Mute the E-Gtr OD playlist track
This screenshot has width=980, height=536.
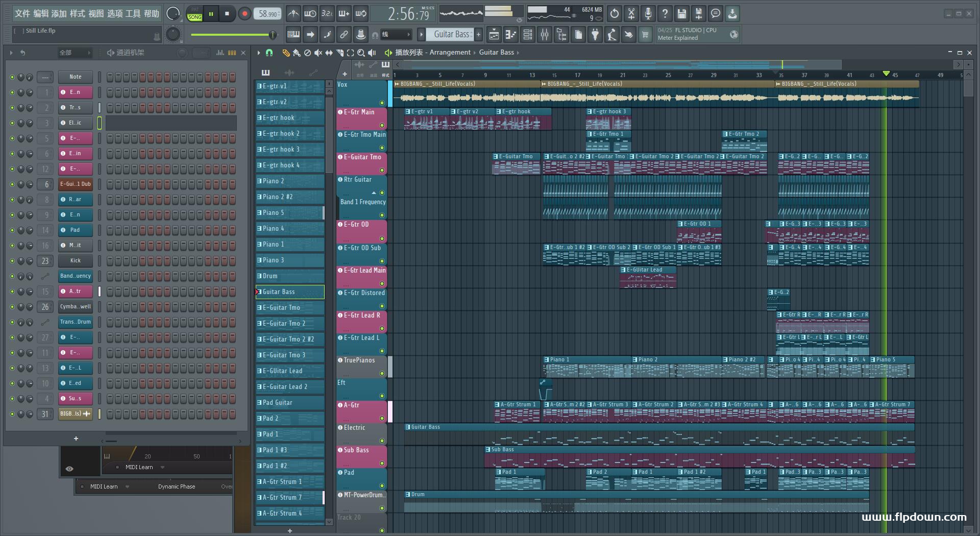click(382, 238)
